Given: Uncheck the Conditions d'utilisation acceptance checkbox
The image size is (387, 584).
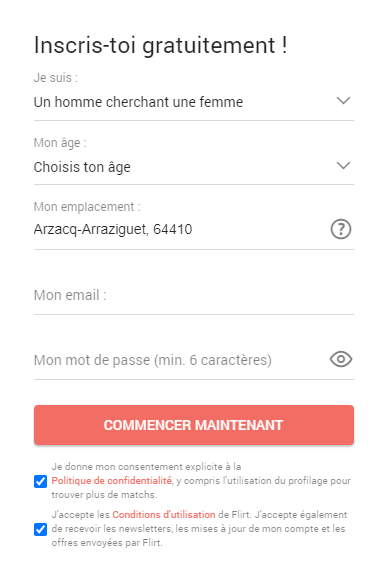Looking at the screenshot, I should pyautogui.click(x=41, y=529).
